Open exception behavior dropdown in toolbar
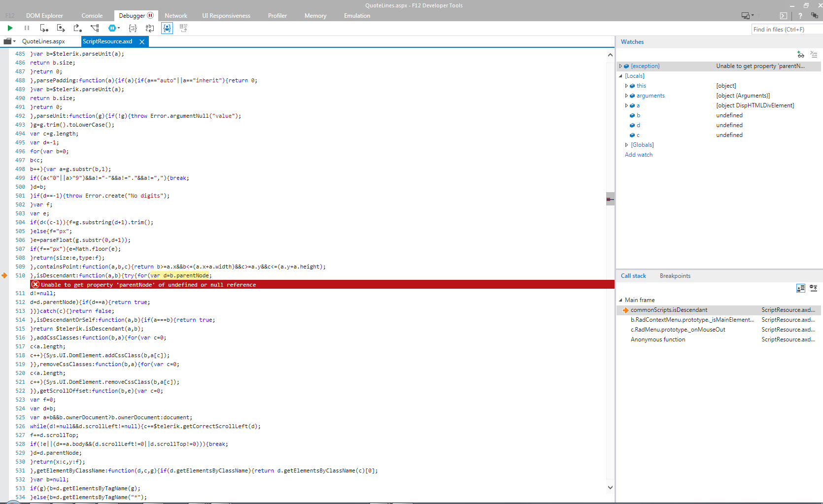 (x=114, y=28)
